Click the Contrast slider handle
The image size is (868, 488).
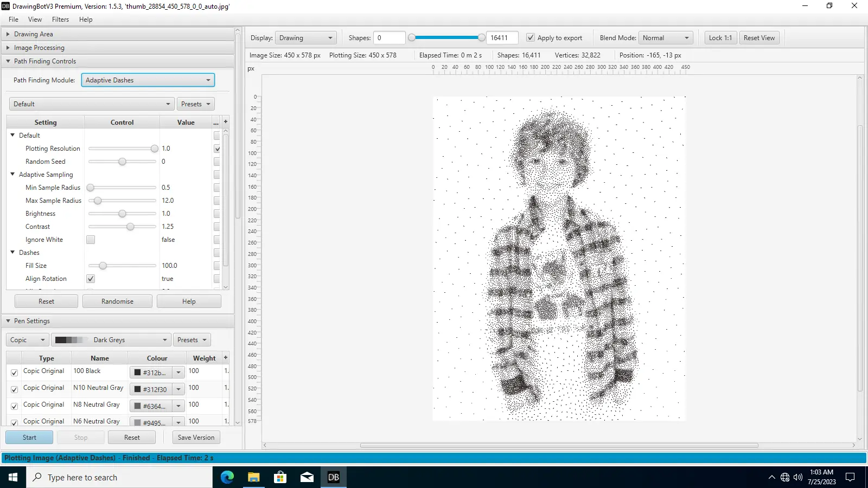point(130,227)
